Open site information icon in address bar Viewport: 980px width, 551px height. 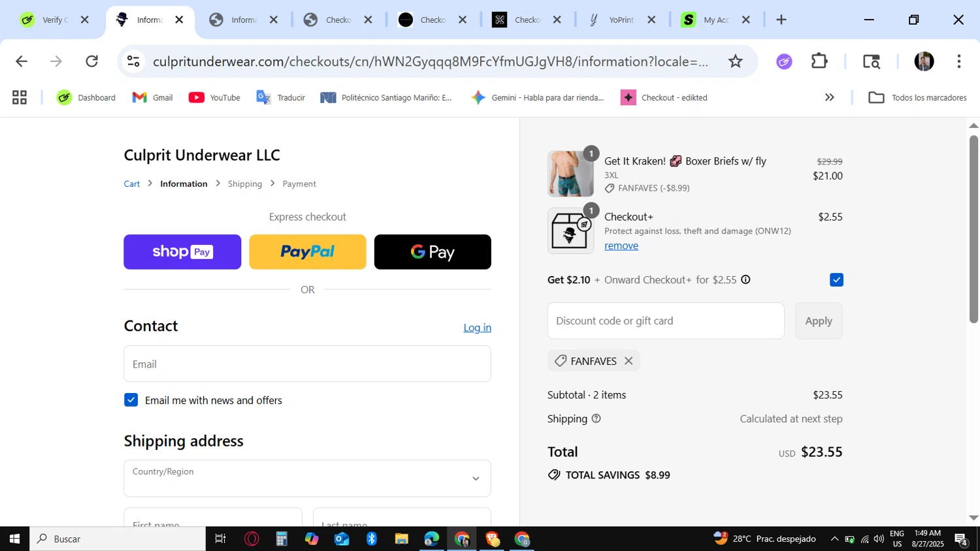(x=133, y=61)
